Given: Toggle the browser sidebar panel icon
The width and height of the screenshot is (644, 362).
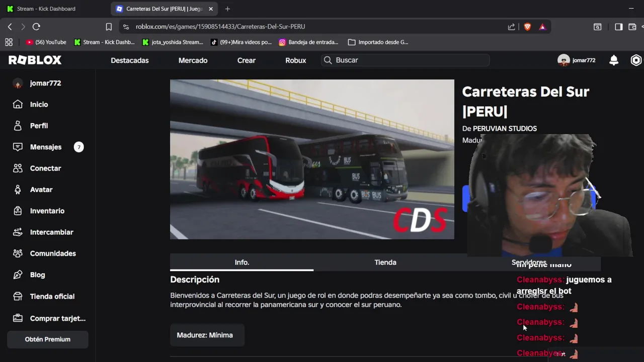Looking at the screenshot, I should tap(619, 27).
